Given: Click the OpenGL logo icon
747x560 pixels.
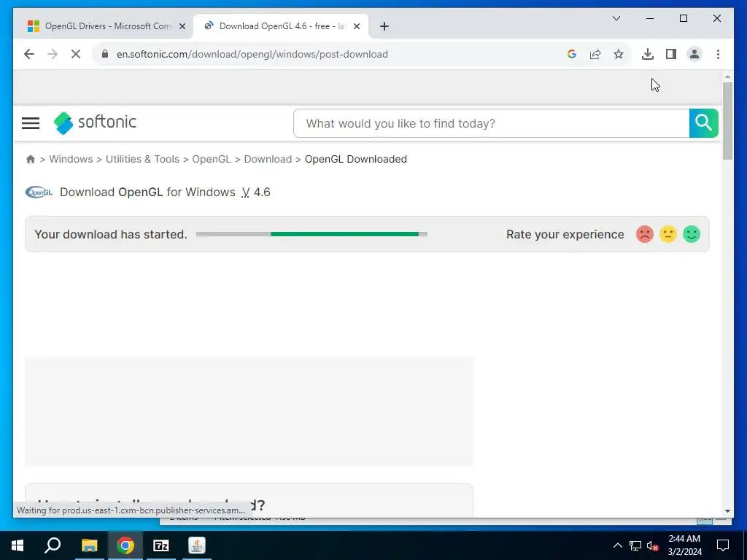Looking at the screenshot, I should pyautogui.click(x=39, y=192).
